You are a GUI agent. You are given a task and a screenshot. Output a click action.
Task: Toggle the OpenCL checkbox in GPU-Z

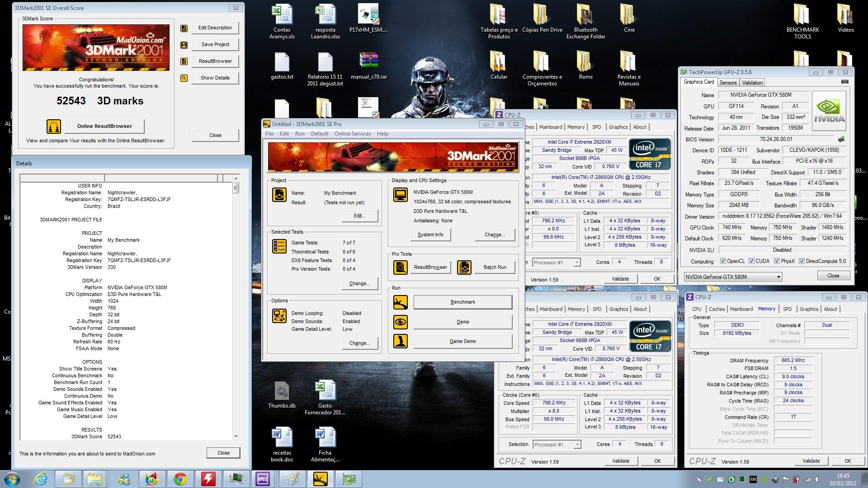coord(723,261)
